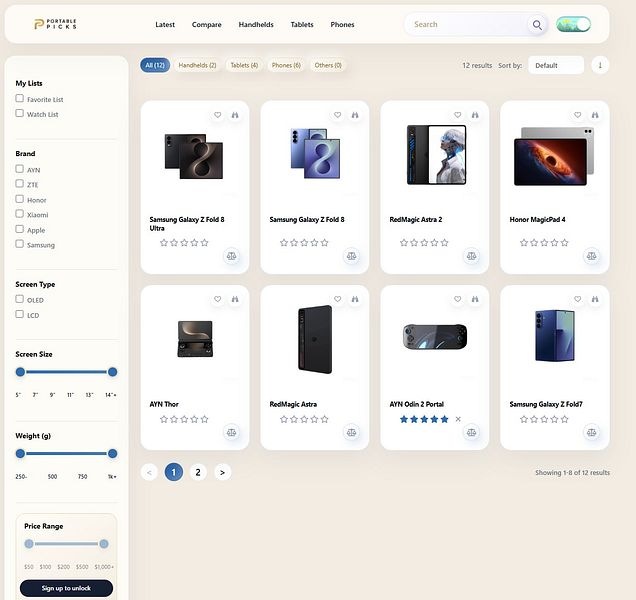This screenshot has width=636, height=600.
Task: Go to the Compare page
Action: [206, 25]
